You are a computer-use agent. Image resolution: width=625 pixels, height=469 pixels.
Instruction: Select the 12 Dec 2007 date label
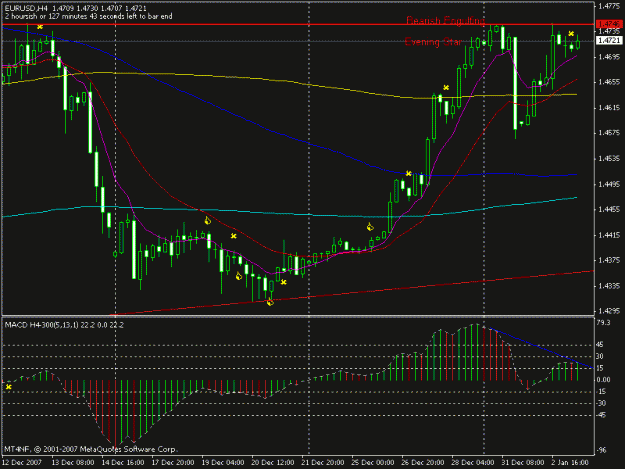coord(22,462)
